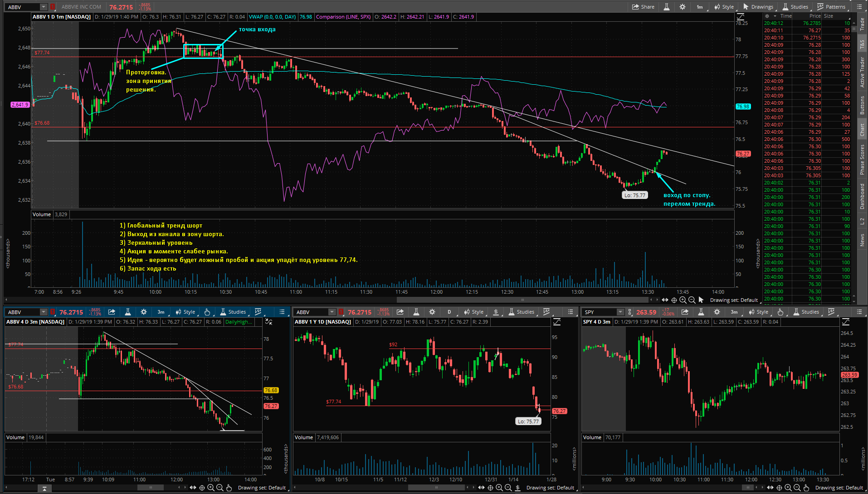Switch to the Buttons side tab
Image resolution: width=868 pixels, height=494 pixels.
(862, 105)
